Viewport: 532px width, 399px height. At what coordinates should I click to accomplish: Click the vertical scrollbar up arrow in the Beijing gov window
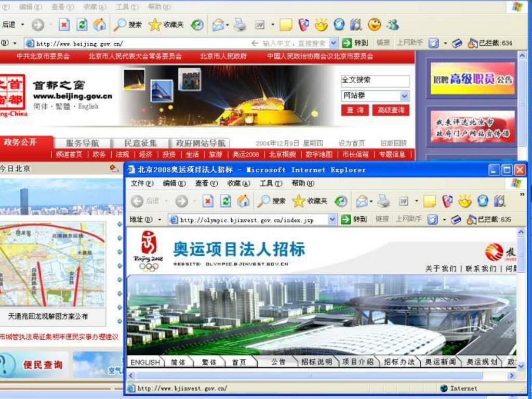click(522, 55)
